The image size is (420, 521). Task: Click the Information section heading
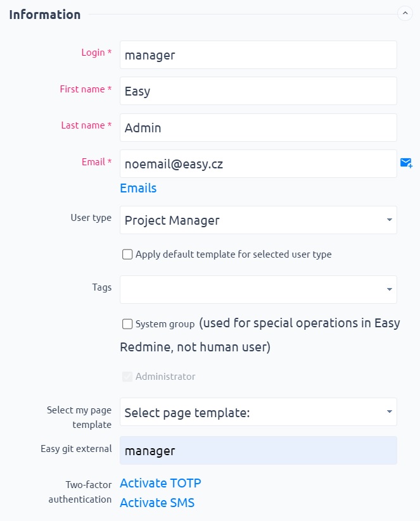pos(45,15)
